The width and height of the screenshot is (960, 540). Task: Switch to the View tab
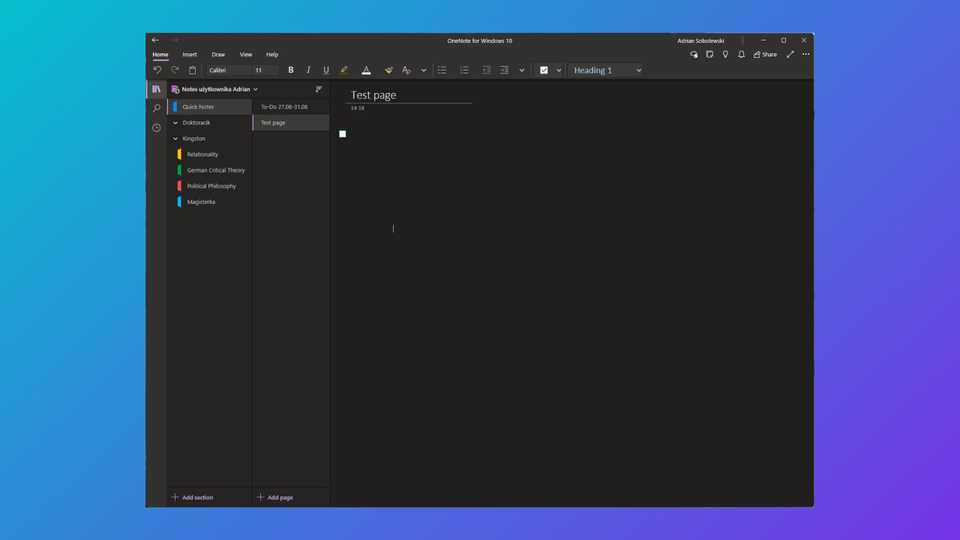(246, 54)
